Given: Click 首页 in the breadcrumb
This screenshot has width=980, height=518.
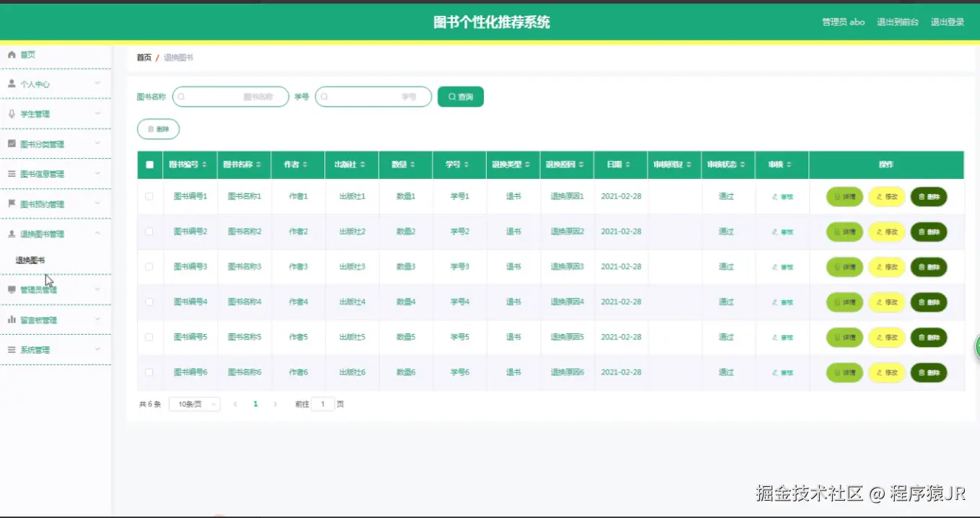Looking at the screenshot, I should [144, 58].
